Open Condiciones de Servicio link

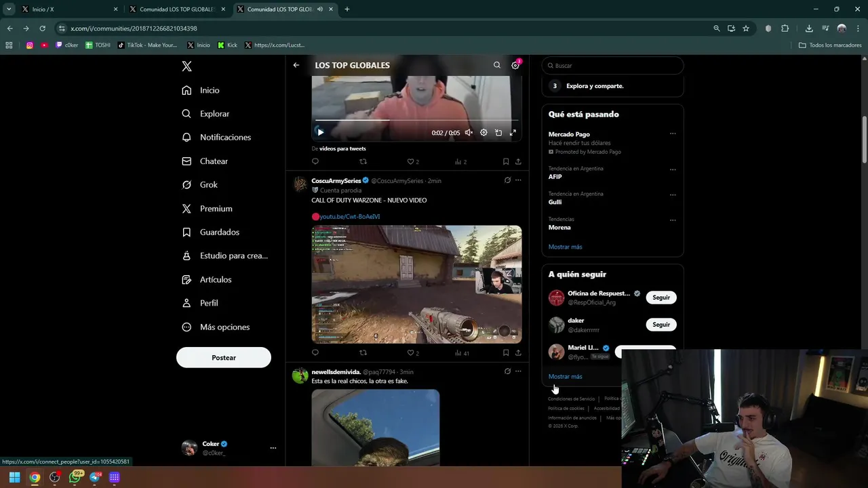tap(571, 399)
